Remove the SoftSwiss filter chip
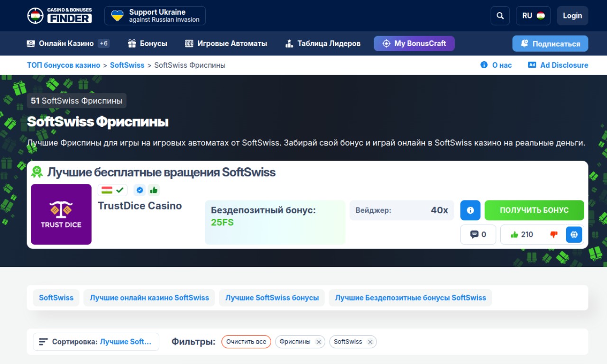 [x=370, y=342]
